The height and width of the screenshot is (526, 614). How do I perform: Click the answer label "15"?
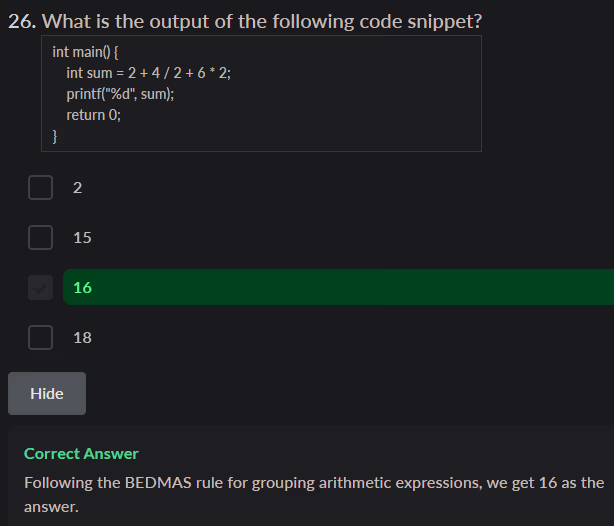coord(82,237)
